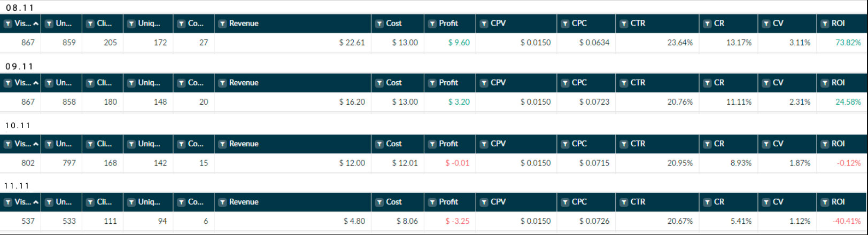The width and height of the screenshot is (868, 235).
Task: Toggle Visits sort arrow in 08.11 table
Action: (36, 24)
